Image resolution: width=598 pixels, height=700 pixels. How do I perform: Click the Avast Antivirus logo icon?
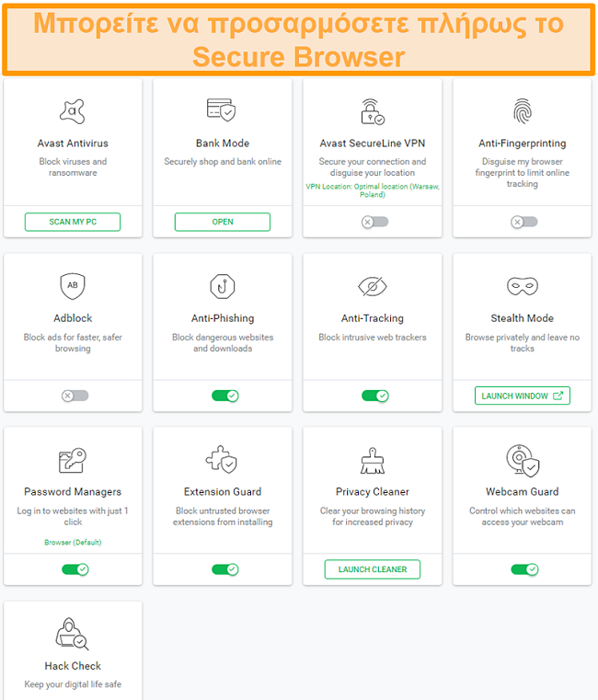[x=73, y=111]
